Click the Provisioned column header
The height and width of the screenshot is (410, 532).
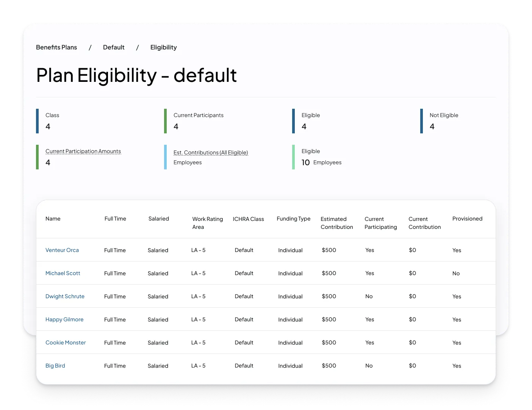(467, 219)
